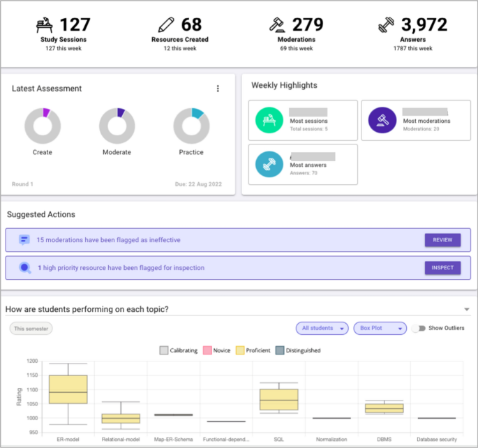Click the Study Sessions desk icon
478x448 pixels.
click(x=45, y=26)
